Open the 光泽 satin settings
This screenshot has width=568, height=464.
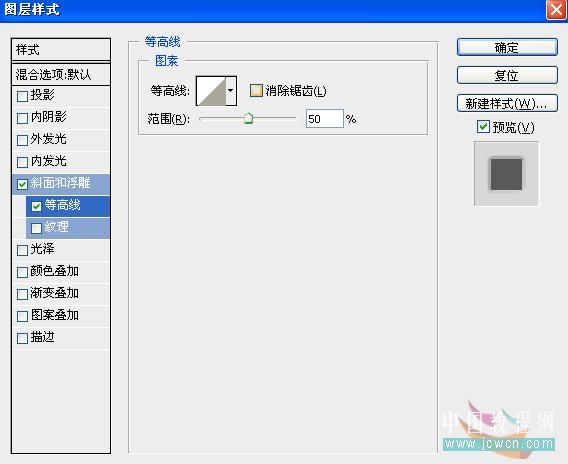tap(61, 249)
